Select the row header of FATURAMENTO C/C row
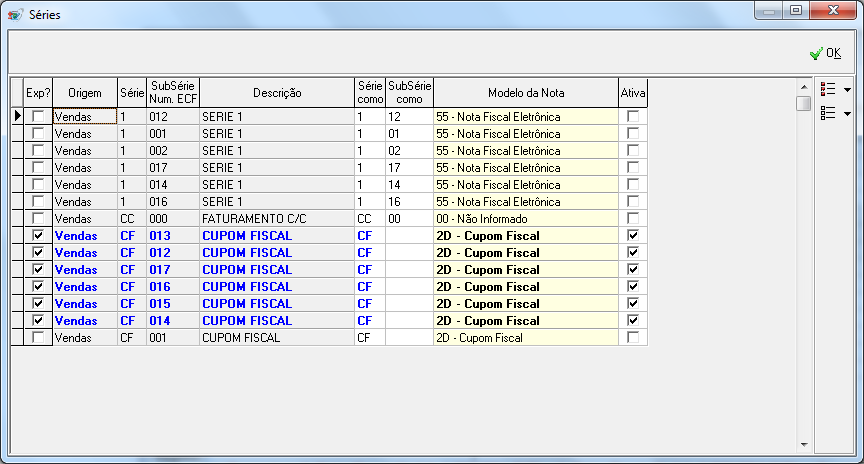The height and width of the screenshot is (464, 864). pyautogui.click(x=17, y=218)
